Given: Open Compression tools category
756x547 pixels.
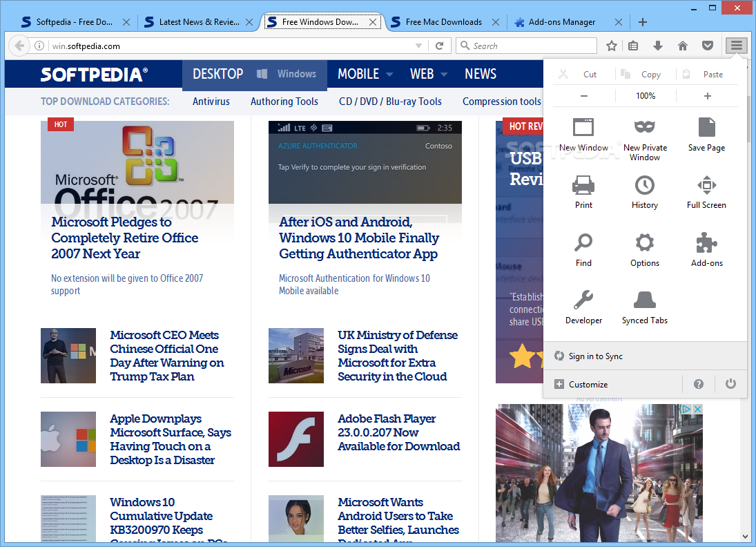Looking at the screenshot, I should point(501,102).
